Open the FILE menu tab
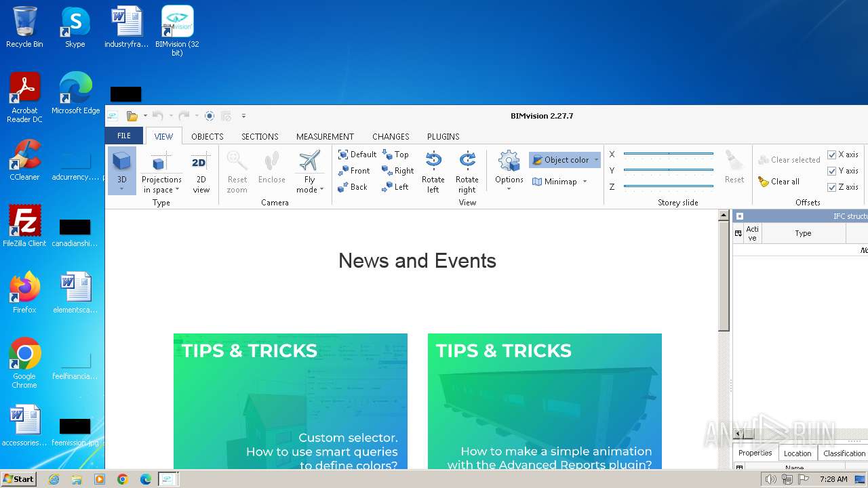Image resolution: width=868 pixels, height=488 pixels. tap(124, 136)
